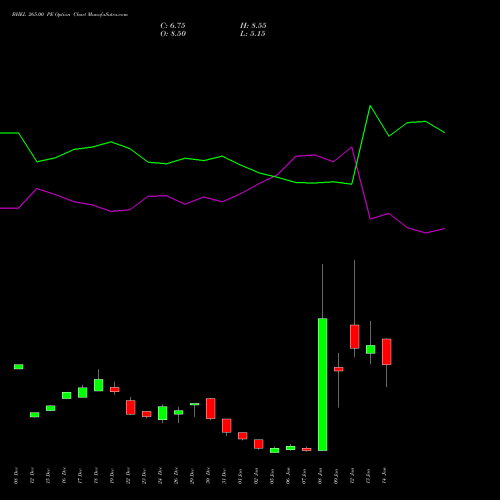The image size is (500, 500).
Task: Click the high value 'H: 8.55'
Action: [x=253, y=26]
